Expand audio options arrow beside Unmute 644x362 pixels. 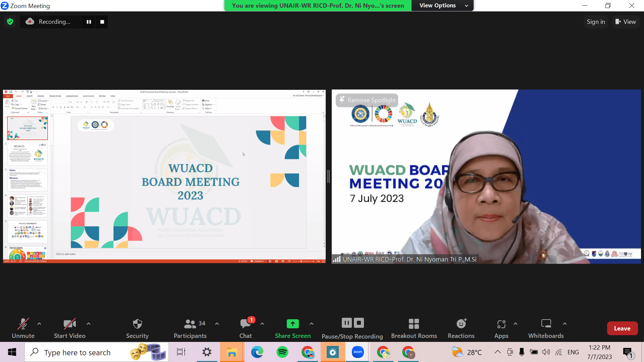click(x=39, y=324)
